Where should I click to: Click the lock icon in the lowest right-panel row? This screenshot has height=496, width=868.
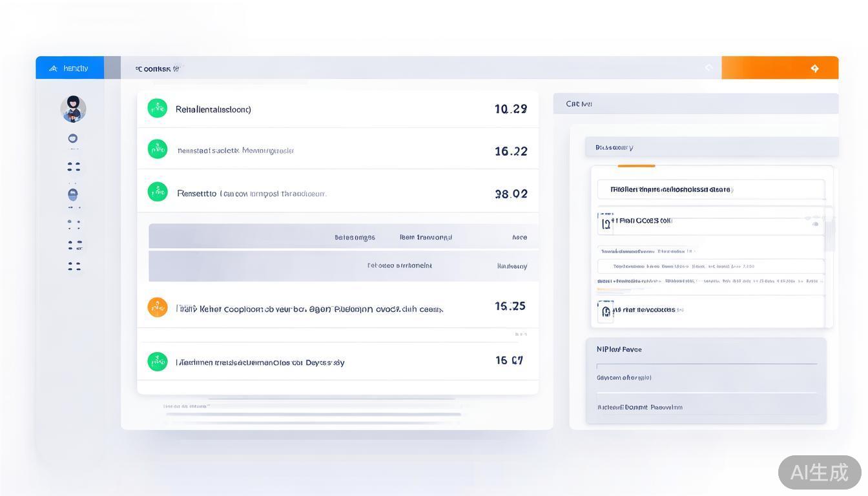(x=606, y=311)
